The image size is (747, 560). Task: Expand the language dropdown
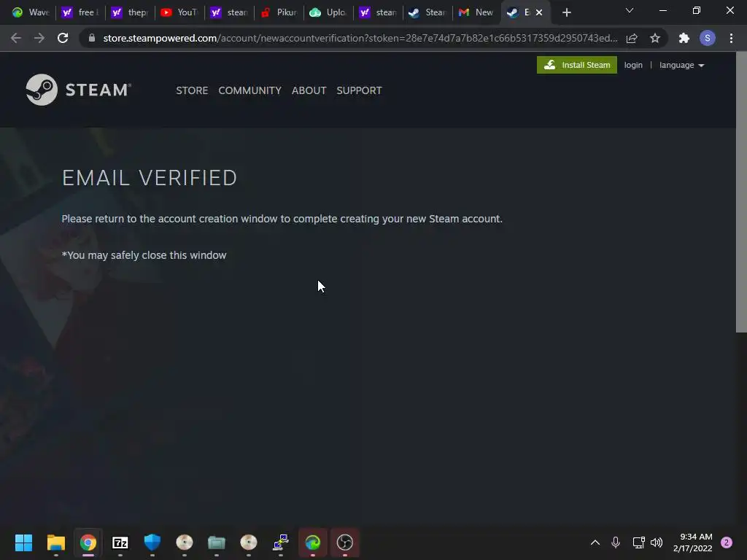pos(682,65)
